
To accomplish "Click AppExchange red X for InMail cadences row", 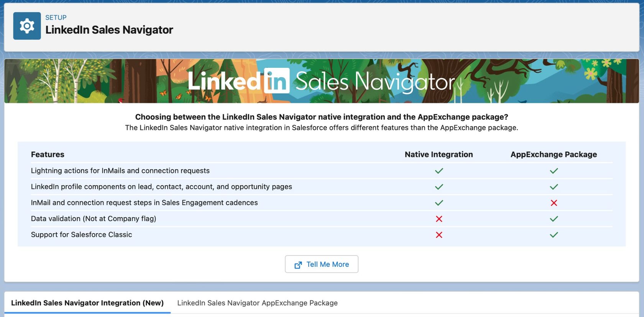I will click(554, 203).
